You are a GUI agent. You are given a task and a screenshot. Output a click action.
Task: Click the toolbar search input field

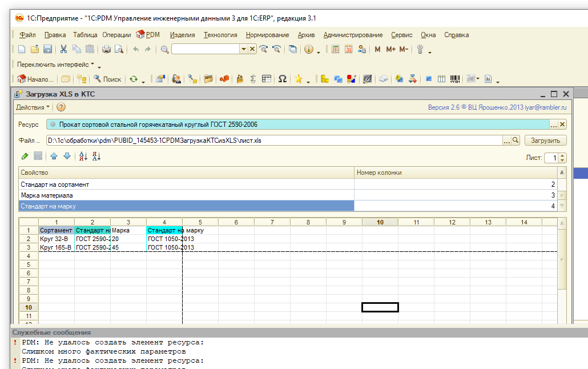click(206, 49)
